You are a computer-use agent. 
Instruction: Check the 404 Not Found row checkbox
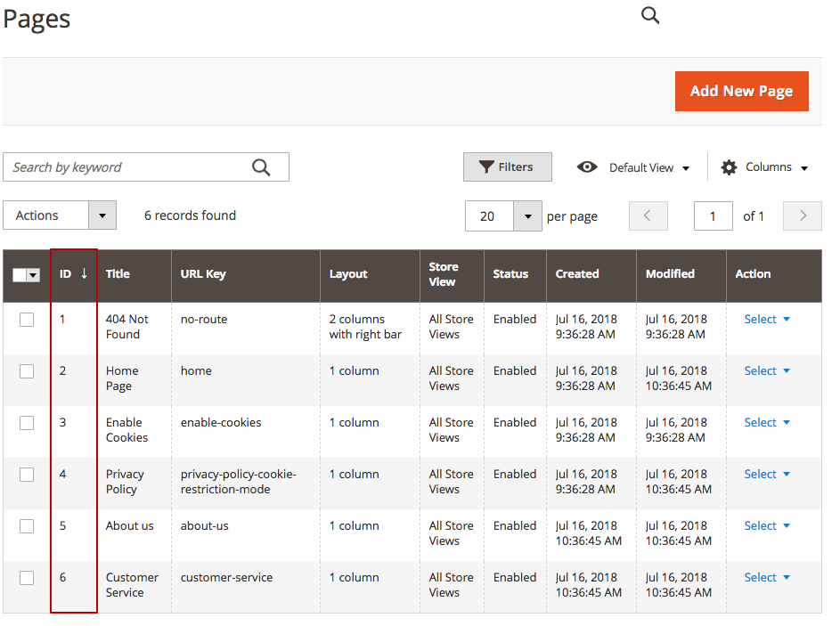click(x=27, y=320)
